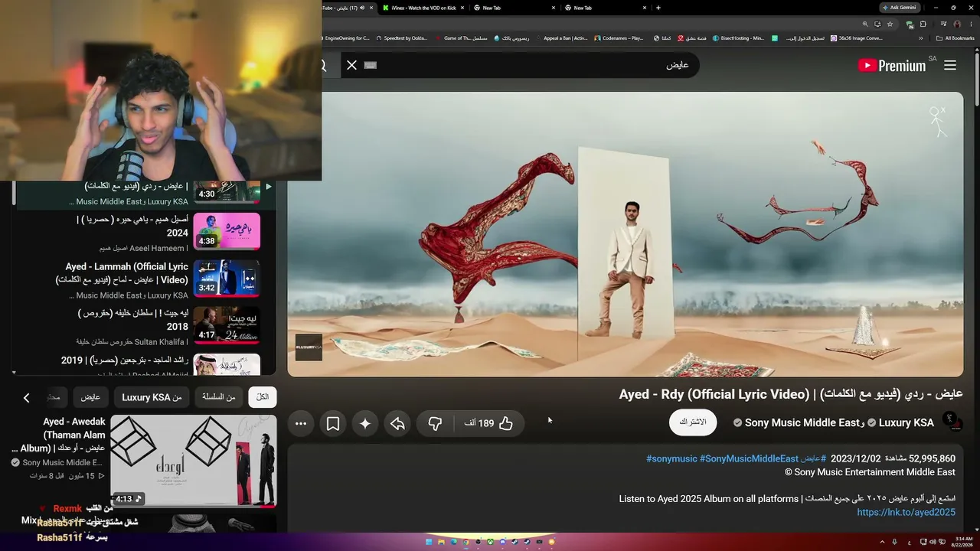Click the playlist panel scrollbar
Screen dimensions: 980x551
14,194
